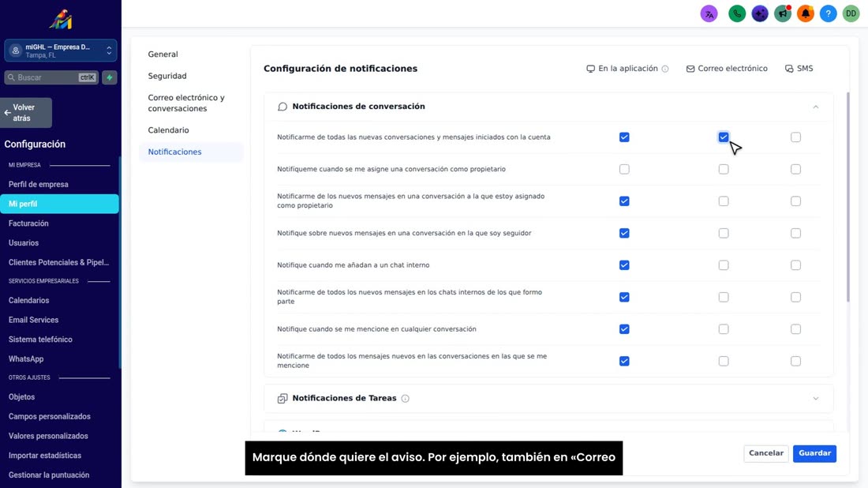Enable email for mention in any conversation

723,329
